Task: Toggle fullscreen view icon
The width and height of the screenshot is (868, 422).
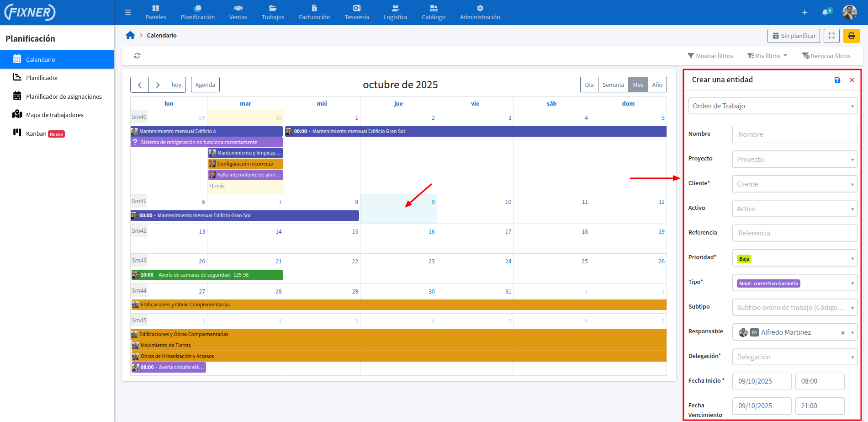Action: [x=831, y=36]
